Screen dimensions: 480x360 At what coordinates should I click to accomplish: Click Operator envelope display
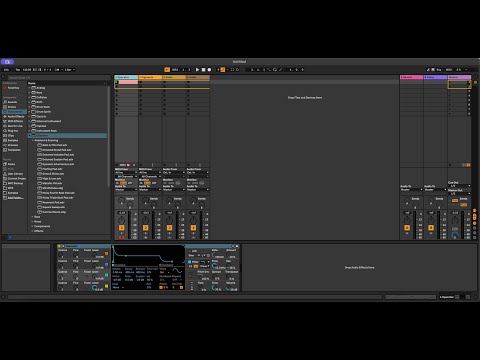click(x=148, y=255)
